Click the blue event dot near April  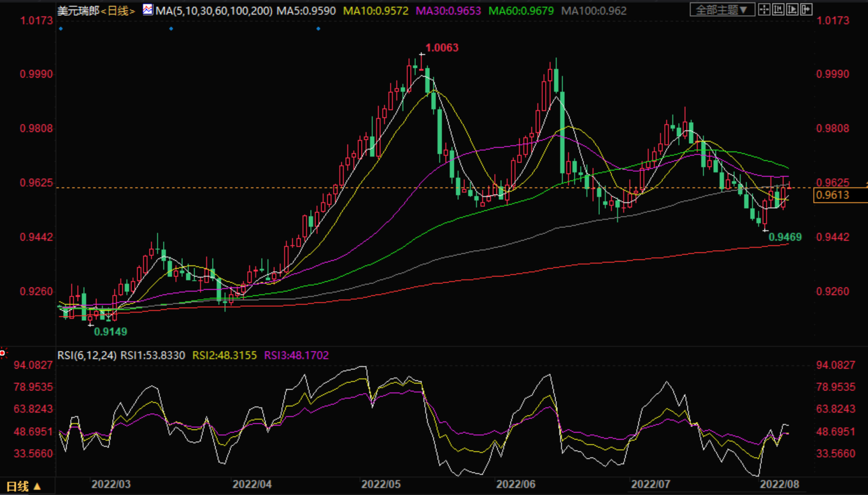[171, 29]
